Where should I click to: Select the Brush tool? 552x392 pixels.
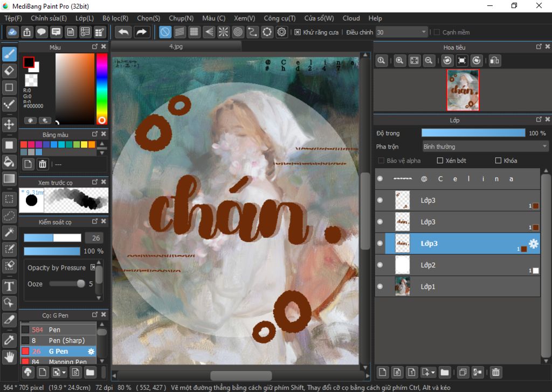9,54
